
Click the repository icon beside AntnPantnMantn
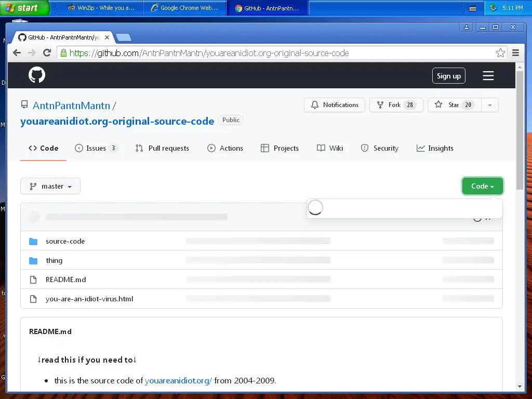point(24,104)
